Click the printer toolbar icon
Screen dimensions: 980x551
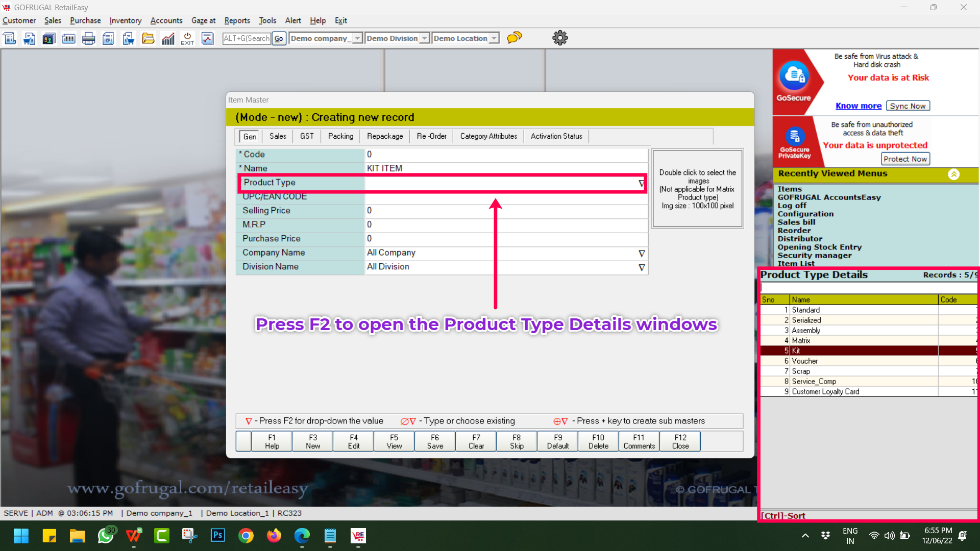tap(88, 38)
